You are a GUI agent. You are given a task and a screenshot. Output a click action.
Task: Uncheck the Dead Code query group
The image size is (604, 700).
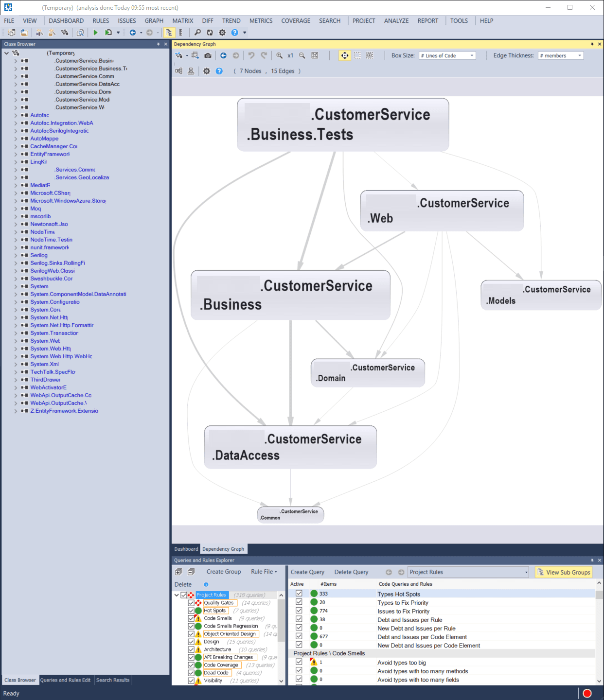click(x=191, y=672)
